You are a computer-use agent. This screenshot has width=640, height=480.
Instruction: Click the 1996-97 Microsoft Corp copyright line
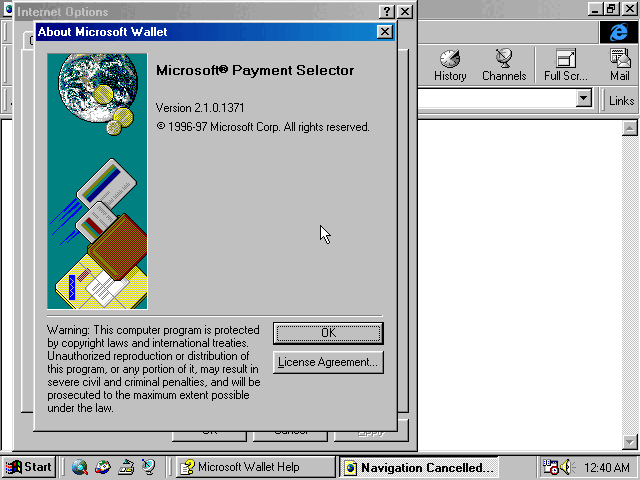coord(263,127)
